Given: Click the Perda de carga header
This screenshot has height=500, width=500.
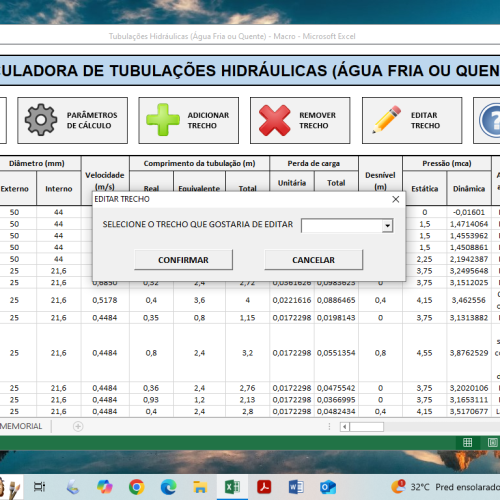Looking at the screenshot, I should (314, 163).
